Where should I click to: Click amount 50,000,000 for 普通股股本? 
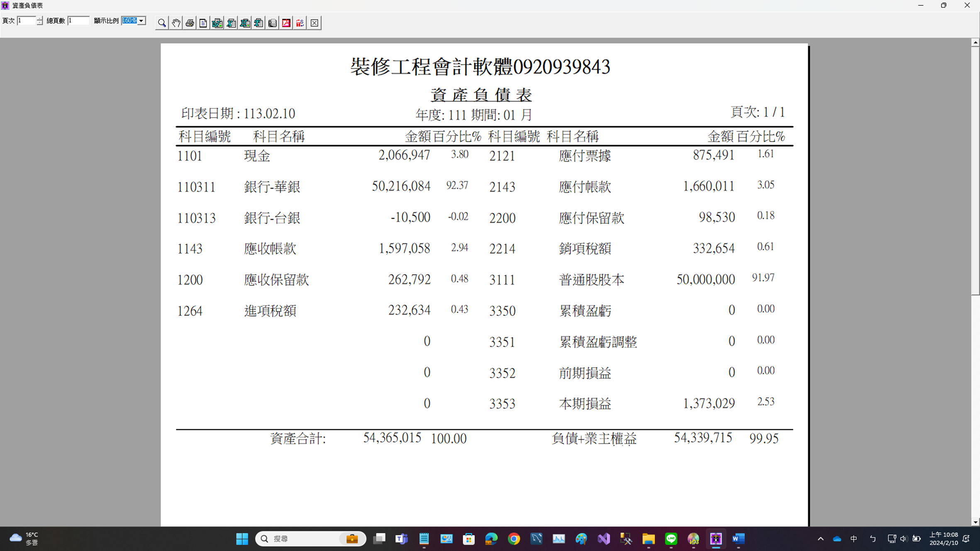706,279
